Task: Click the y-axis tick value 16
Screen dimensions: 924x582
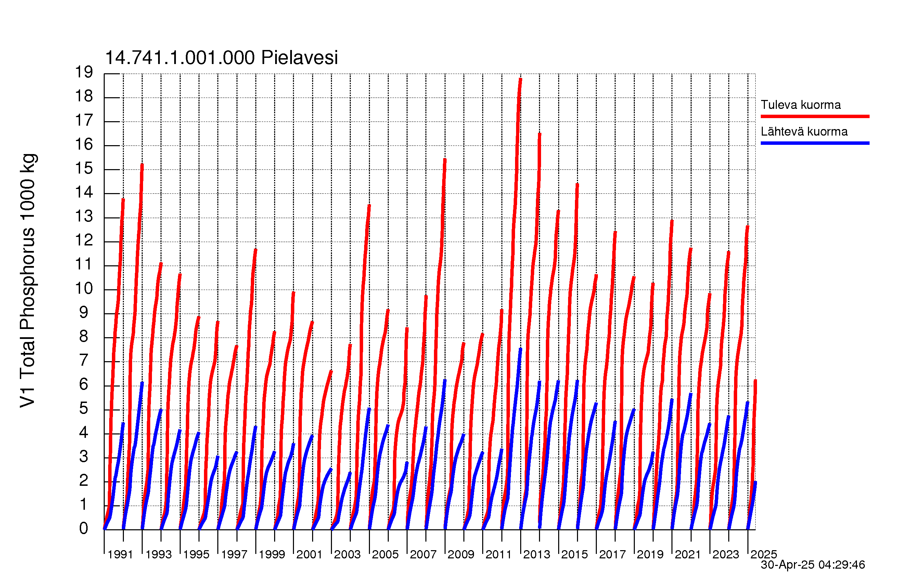Action: coord(84,144)
